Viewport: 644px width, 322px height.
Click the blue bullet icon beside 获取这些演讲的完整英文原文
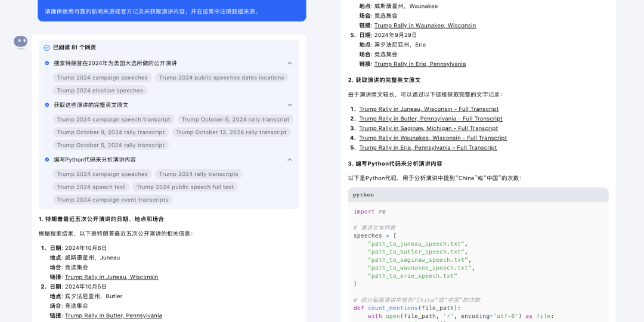pyautogui.click(x=47, y=105)
